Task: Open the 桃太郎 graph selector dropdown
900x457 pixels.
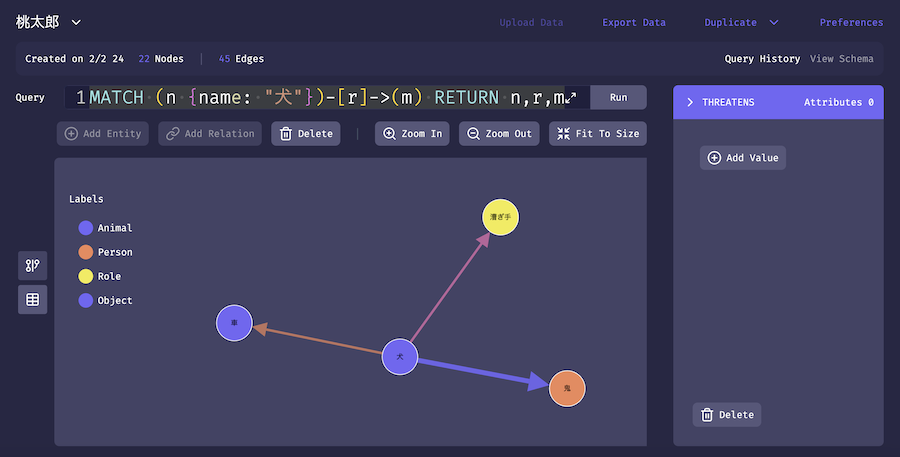Action: click(48, 22)
